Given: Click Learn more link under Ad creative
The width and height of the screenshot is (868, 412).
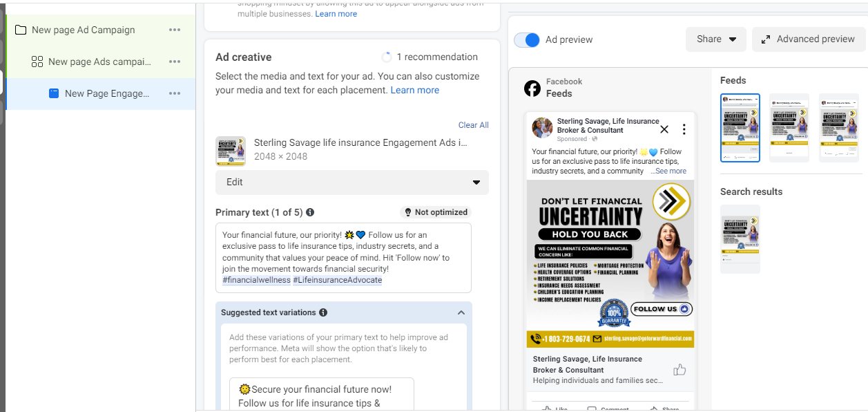Looking at the screenshot, I should tap(415, 90).
